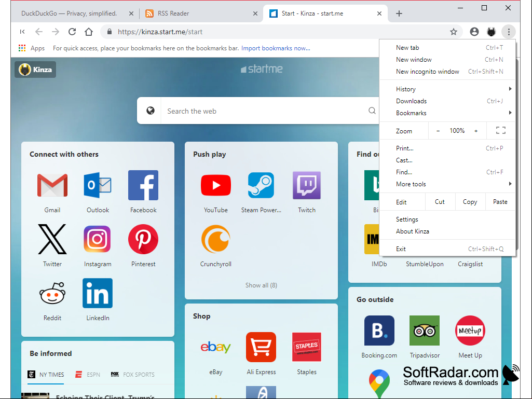This screenshot has height=399, width=532.
Task: Click the Kinza logo button
Action: [35, 70]
